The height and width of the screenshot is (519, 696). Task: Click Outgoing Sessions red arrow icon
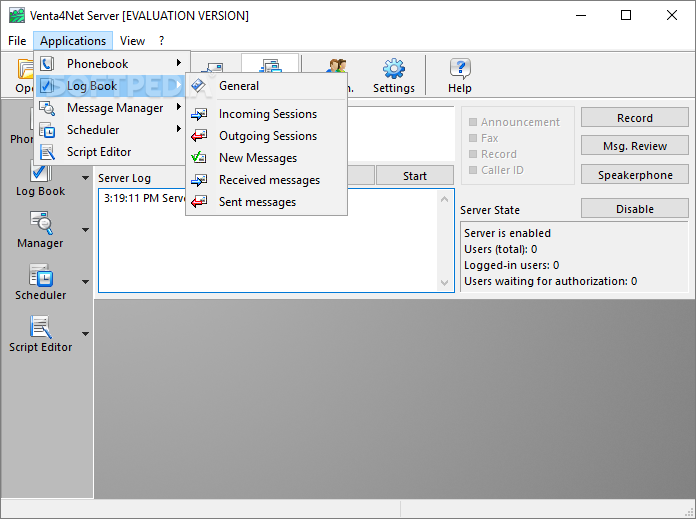coord(198,136)
